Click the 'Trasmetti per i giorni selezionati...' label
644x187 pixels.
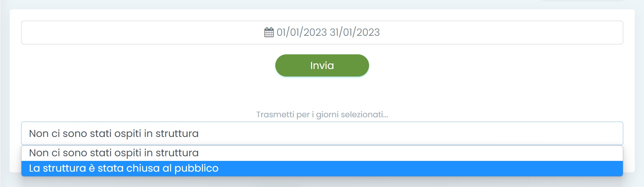tap(322, 114)
